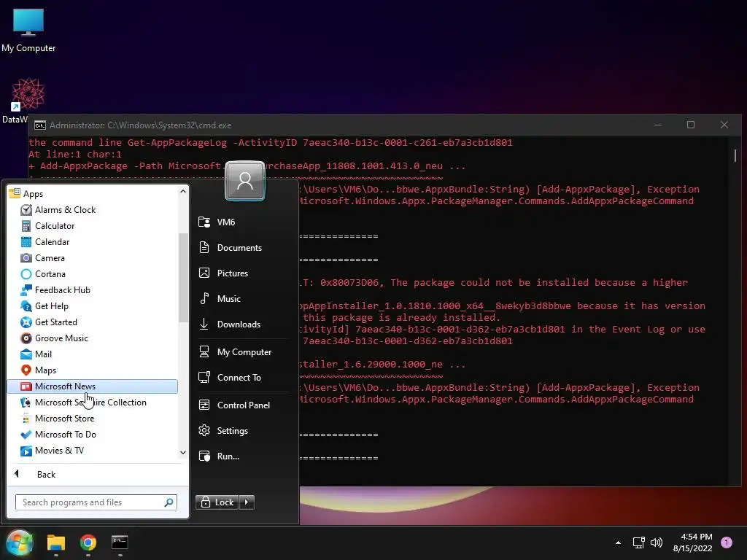Open Microsoft To Do
Image resolution: width=747 pixels, height=560 pixels.
(93, 435)
